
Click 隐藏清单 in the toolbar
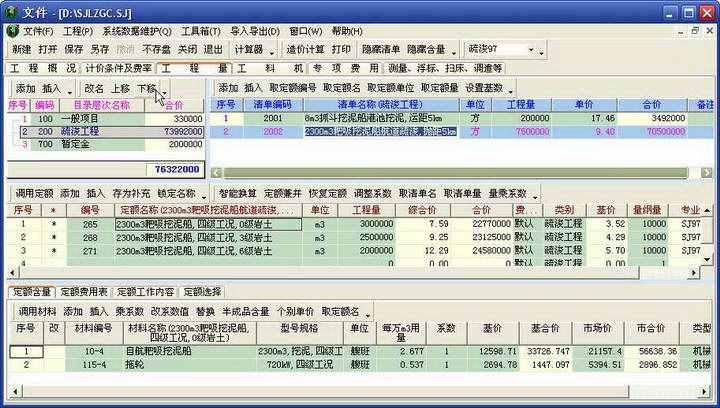381,49
